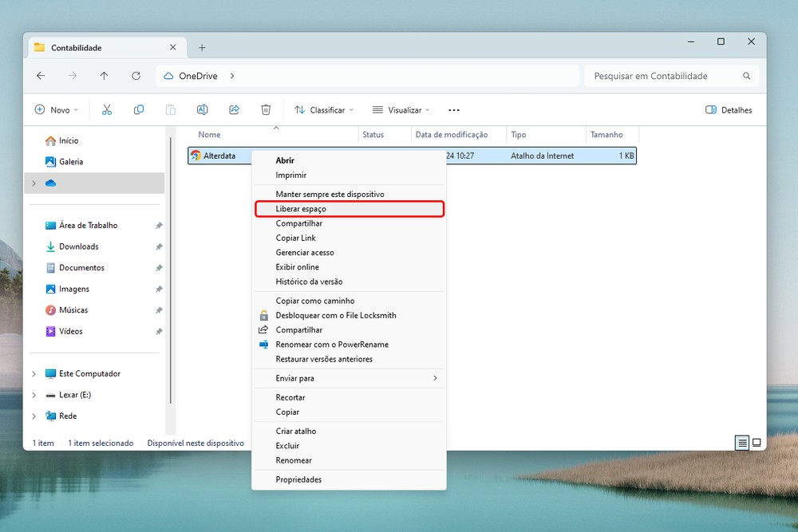
Task: Click the Share icon in toolbar
Action: 235,110
